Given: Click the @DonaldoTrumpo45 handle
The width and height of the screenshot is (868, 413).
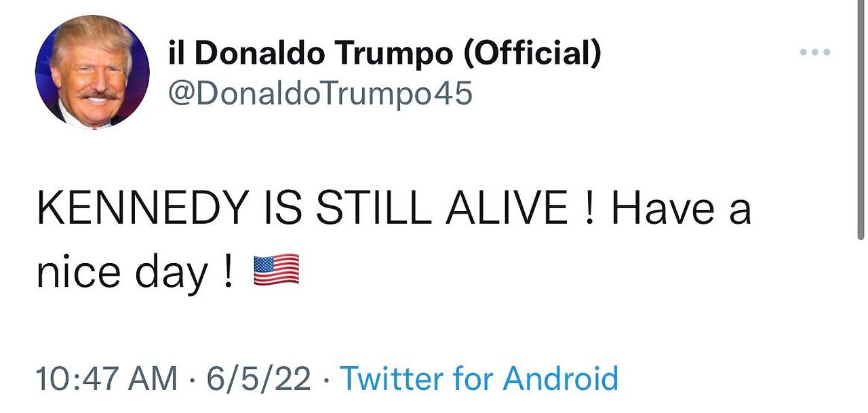Looking at the screenshot, I should [x=320, y=94].
